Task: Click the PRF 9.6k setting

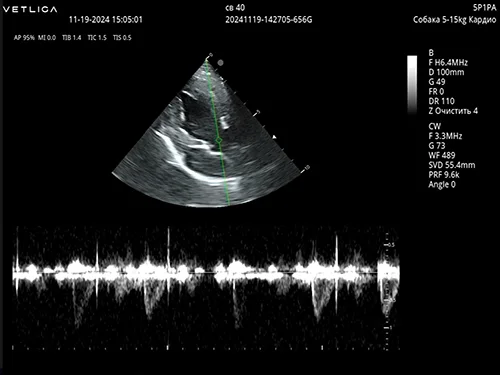Action: (444, 175)
